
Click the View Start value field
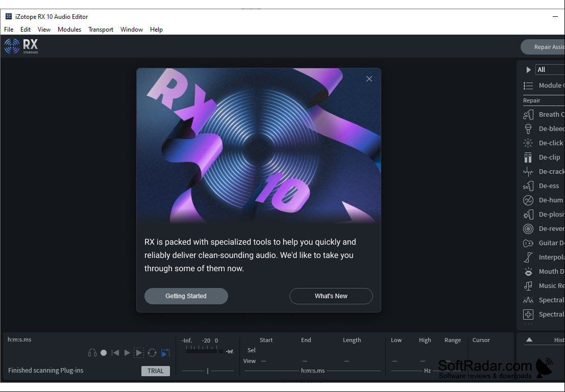263,361
